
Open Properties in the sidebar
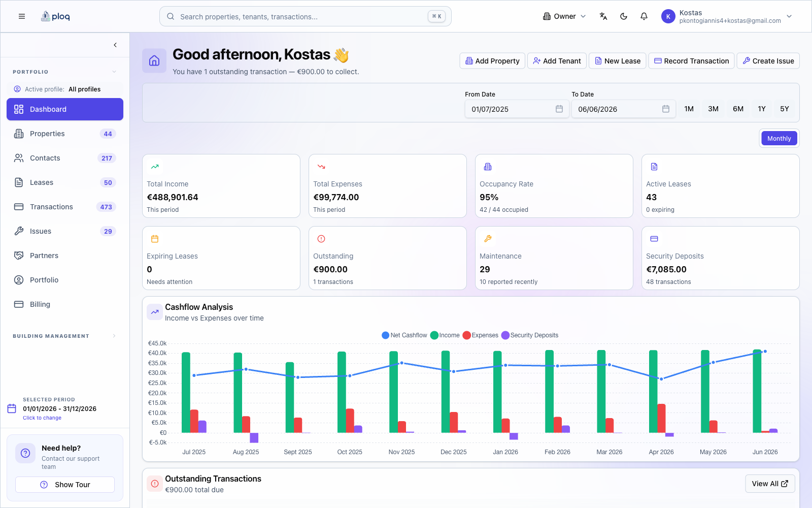click(65, 134)
